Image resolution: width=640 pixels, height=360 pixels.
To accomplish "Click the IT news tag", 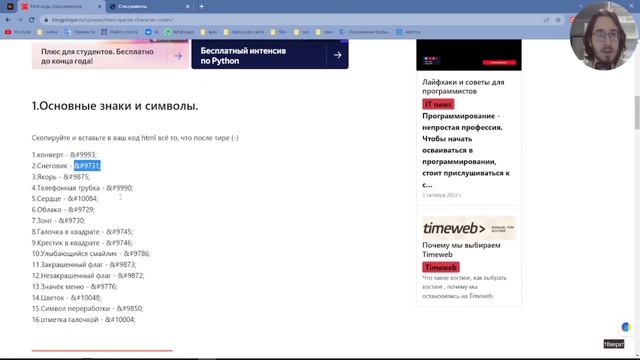I will pos(438,104).
